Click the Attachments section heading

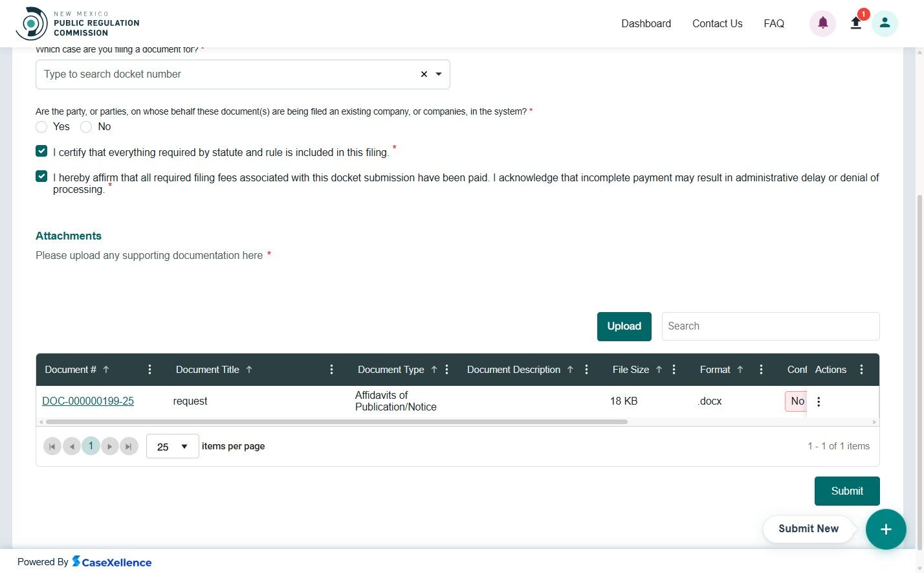[x=69, y=236]
